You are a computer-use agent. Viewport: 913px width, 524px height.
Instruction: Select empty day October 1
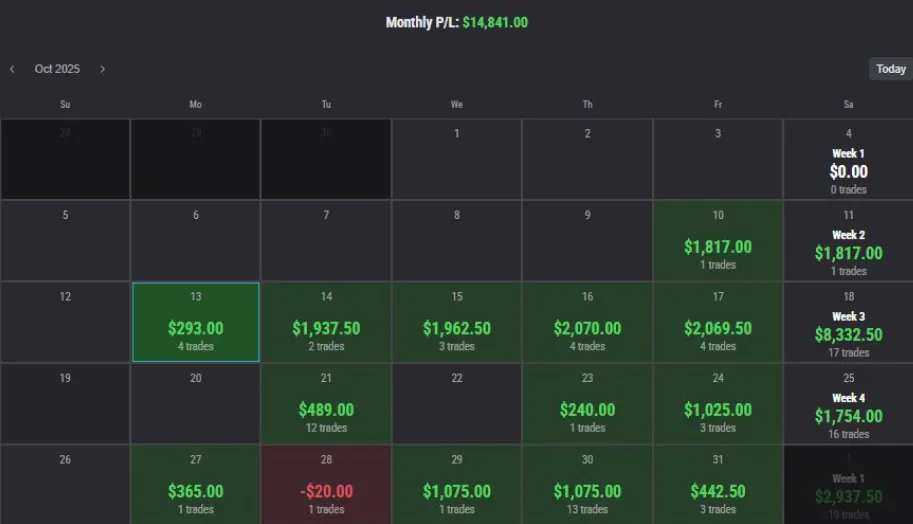(456, 159)
